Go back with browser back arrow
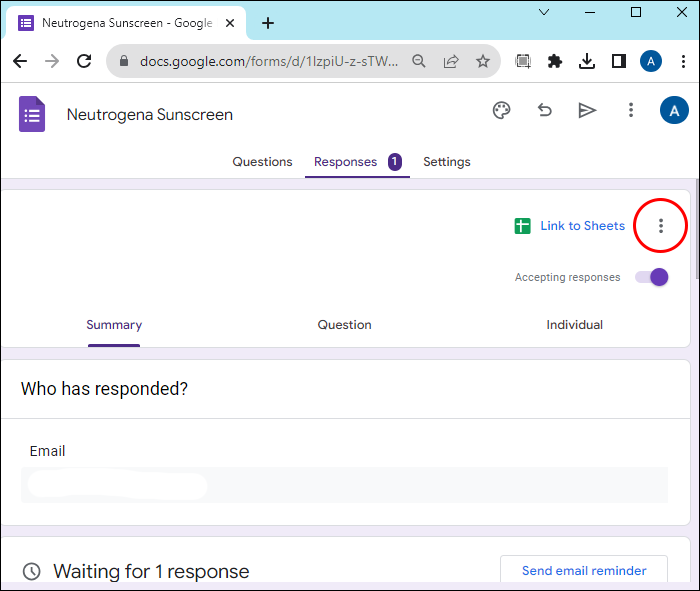Screen dimensions: 700x591 (20, 61)
